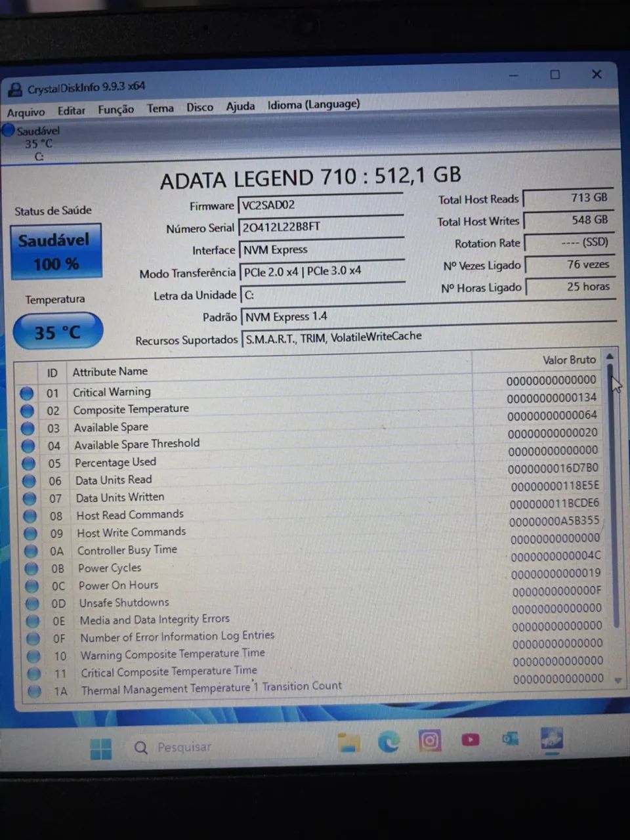Click the status dot for Host Write Commands
The image size is (630, 840).
[31, 534]
